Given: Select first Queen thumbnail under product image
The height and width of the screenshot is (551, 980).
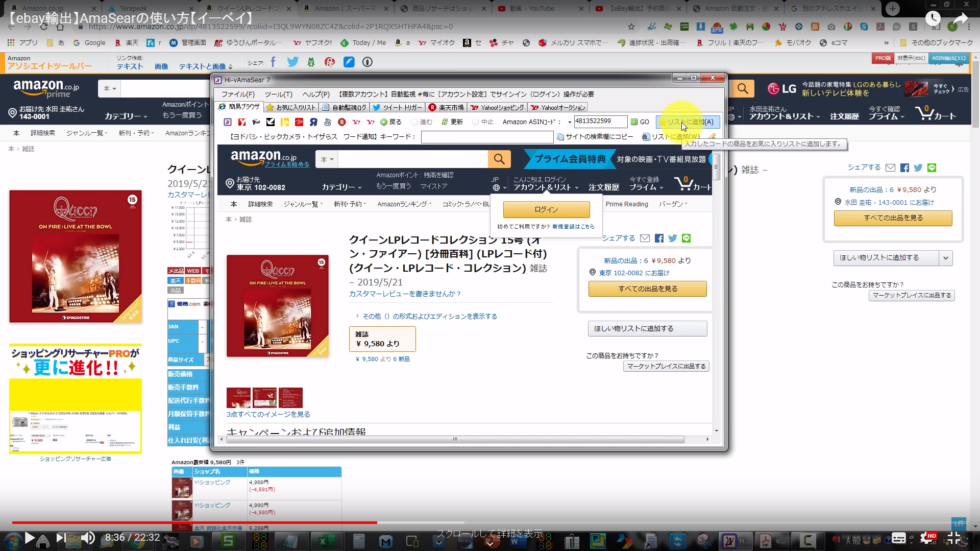Looking at the screenshot, I should tap(239, 398).
